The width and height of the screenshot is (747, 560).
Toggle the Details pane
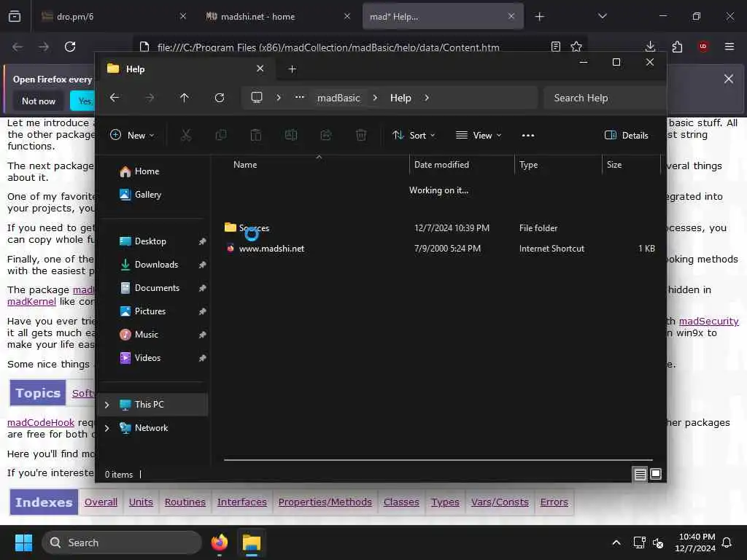click(626, 135)
